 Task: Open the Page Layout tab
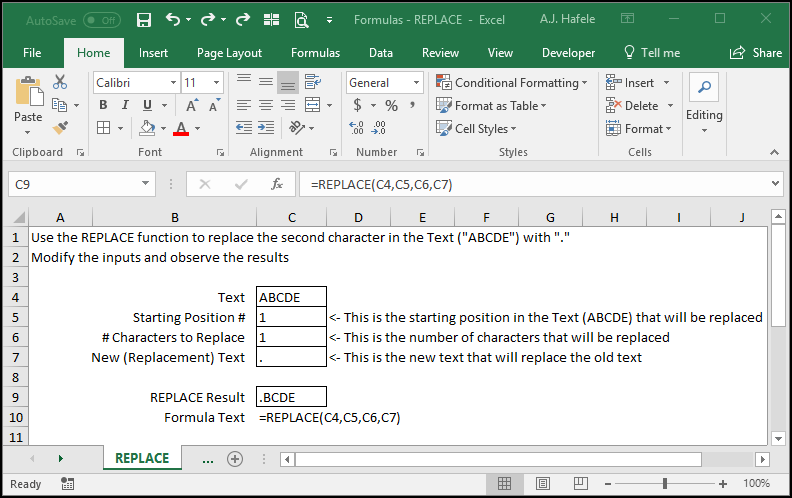229,53
